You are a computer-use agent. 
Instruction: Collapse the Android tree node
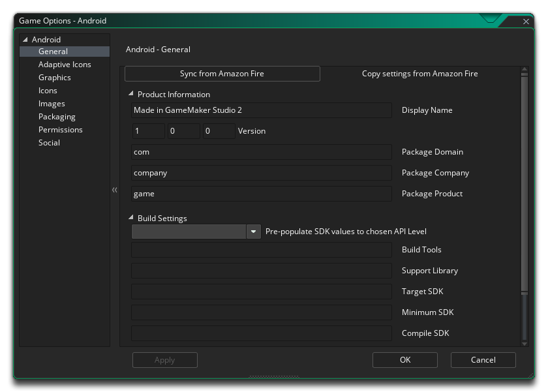tap(26, 39)
